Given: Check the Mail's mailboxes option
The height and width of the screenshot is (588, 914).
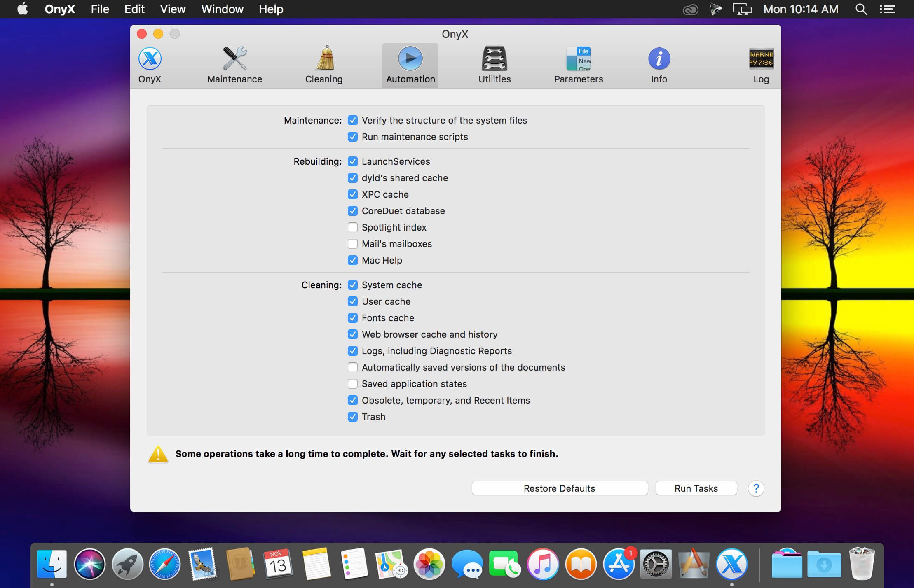Looking at the screenshot, I should tap(353, 244).
